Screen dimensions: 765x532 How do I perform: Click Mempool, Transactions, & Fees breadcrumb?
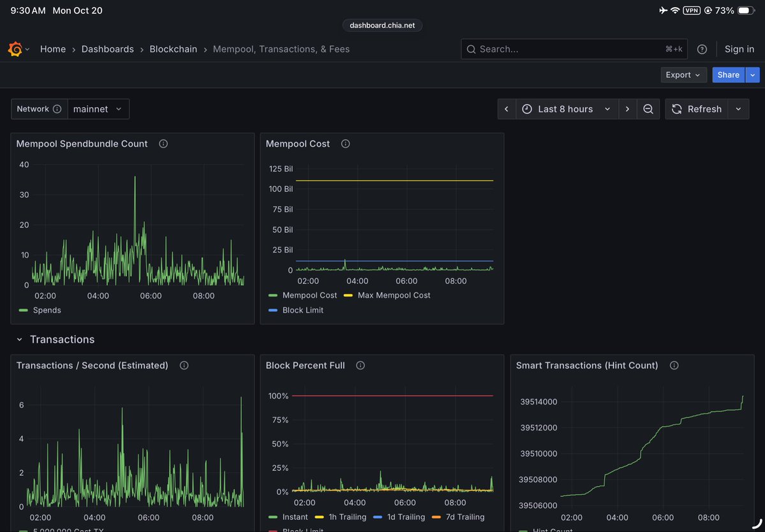pos(281,48)
